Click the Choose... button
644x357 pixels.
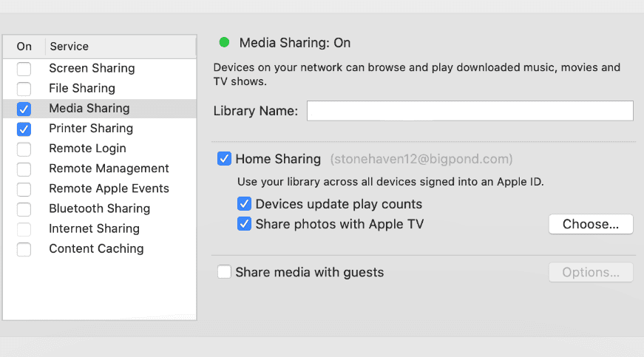point(590,224)
